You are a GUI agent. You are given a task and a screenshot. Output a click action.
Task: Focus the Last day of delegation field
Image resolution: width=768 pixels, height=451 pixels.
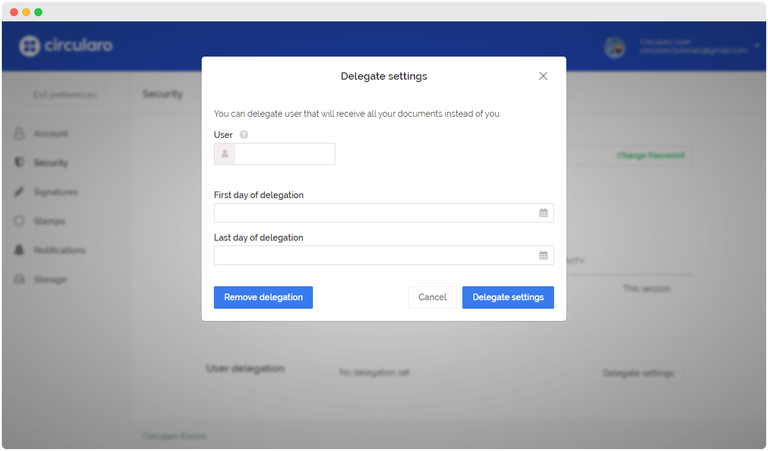pos(375,256)
